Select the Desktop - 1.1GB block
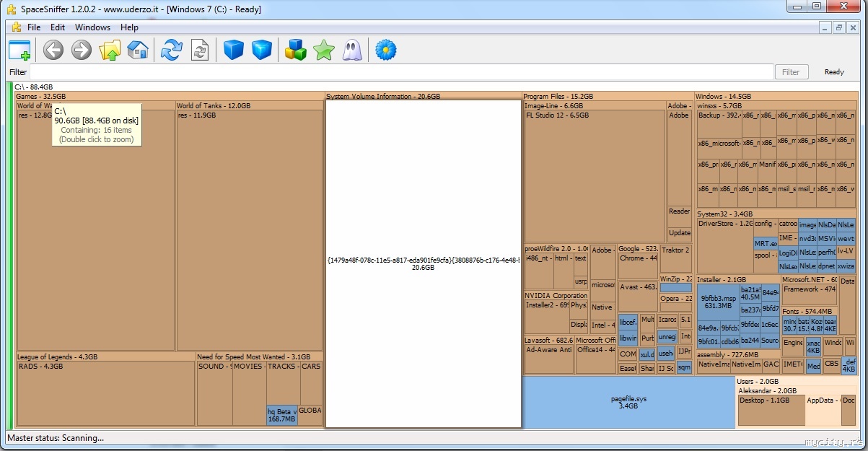The image size is (868, 451). 771,410
